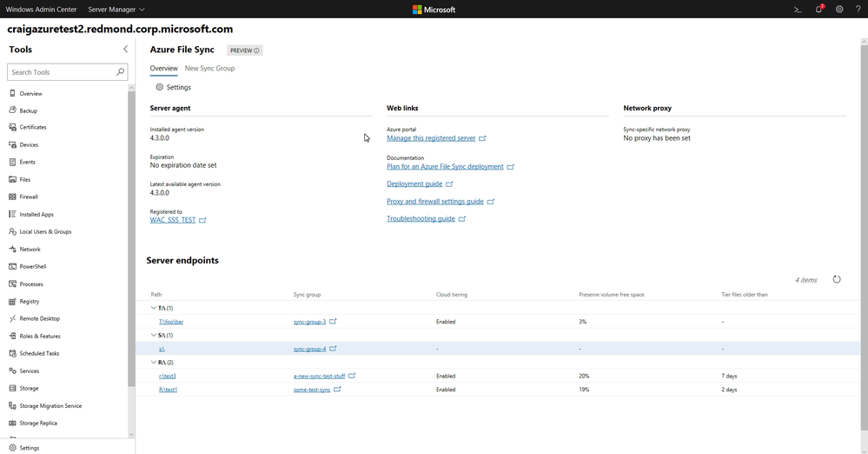
Task: Click Windows Admin Center title
Action: point(41,10)
